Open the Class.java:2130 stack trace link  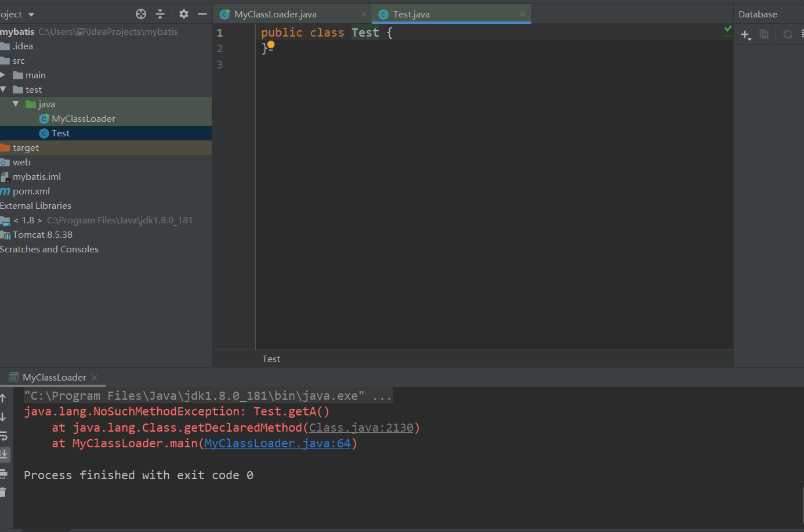click(x=361, y=428)
